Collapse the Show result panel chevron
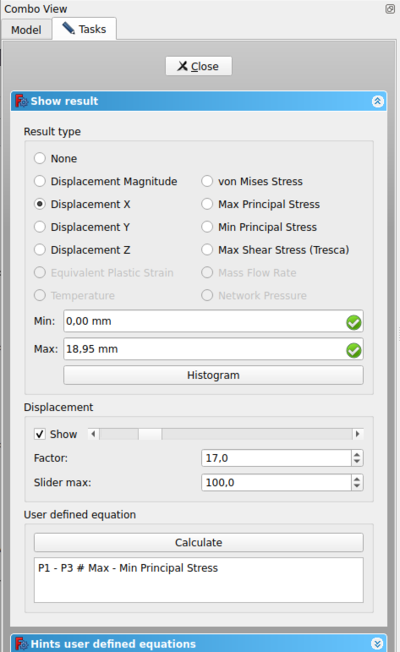Screen dimensions: 400x652 pyautogui.click(x=377, y=101)
